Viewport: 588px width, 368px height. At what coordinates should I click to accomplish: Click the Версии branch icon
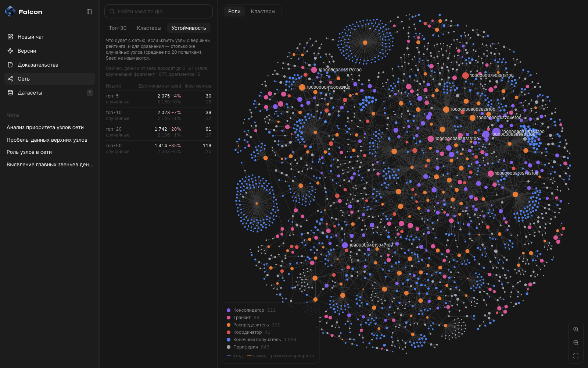coord(10,51)
